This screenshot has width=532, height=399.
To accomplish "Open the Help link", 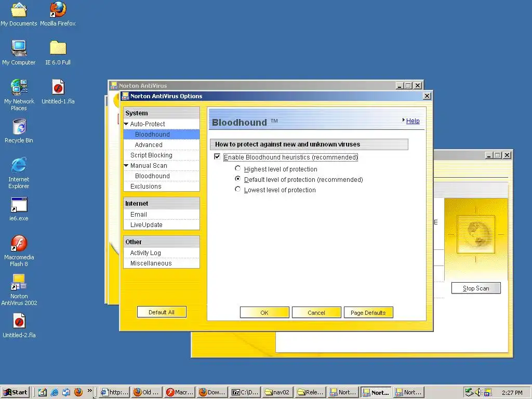I will coord(413,121).
